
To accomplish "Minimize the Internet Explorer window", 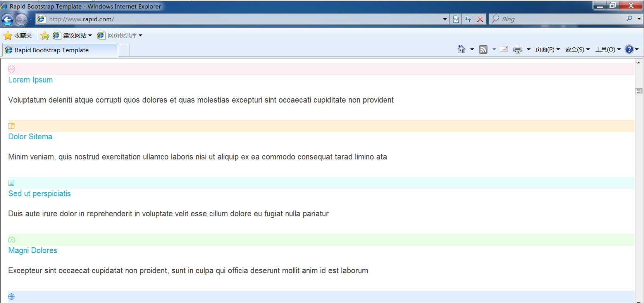I will click(600, 5).
